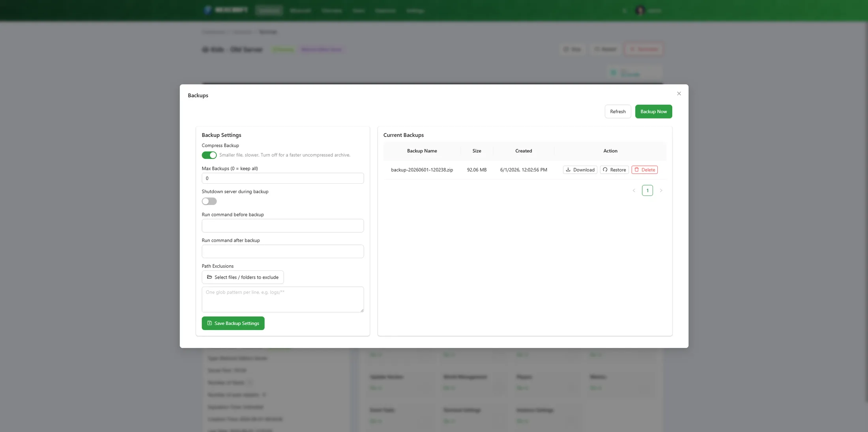Click the Action column header
This screenshot has height=432, width=868.
click(x=610, y=151)
